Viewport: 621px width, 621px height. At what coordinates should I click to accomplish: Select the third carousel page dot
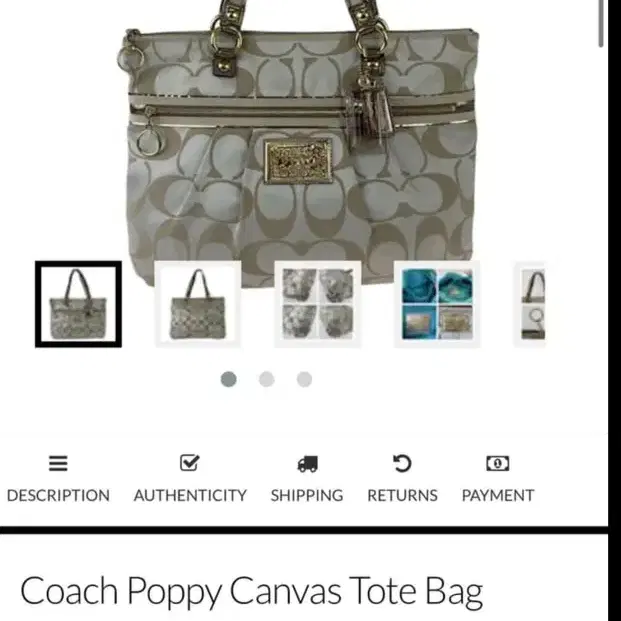coord(304,379)
